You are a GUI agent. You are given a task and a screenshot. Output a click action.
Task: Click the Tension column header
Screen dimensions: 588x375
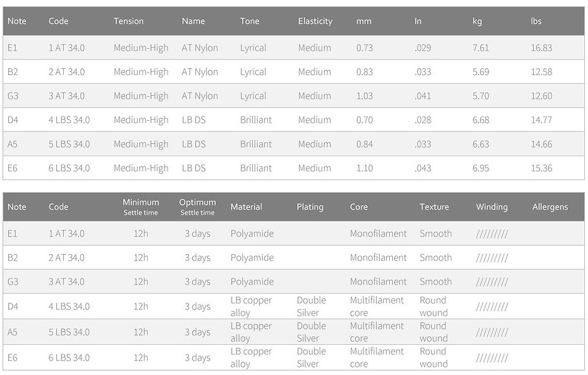point(128,21)
